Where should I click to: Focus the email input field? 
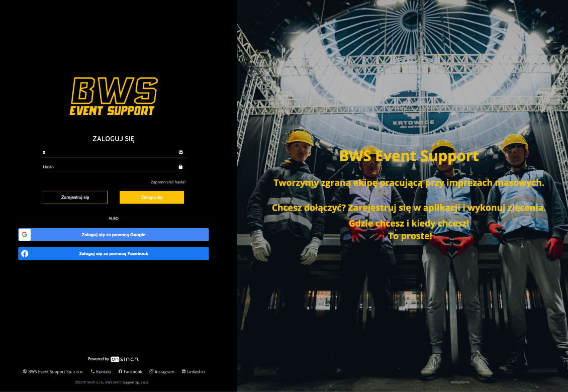114,152
